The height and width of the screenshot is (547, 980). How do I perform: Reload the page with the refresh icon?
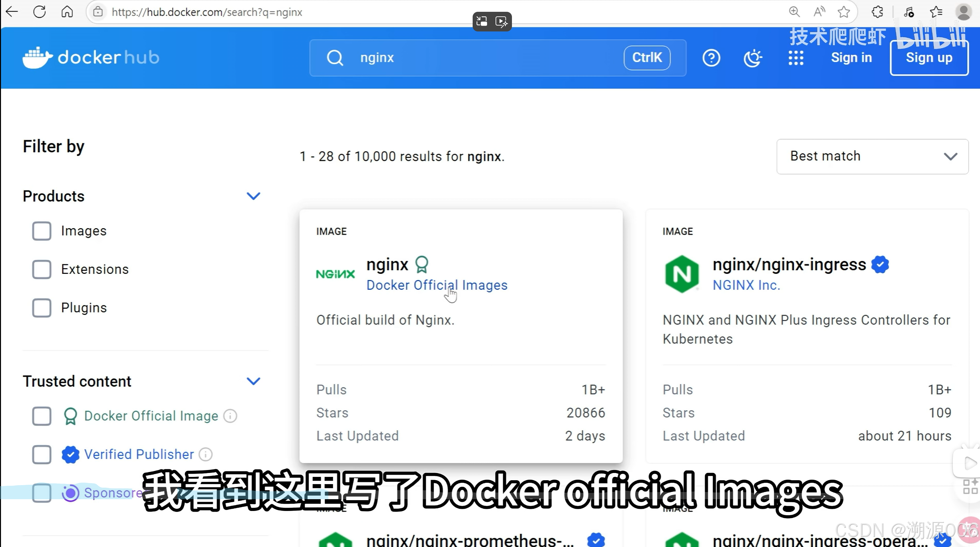40,12
